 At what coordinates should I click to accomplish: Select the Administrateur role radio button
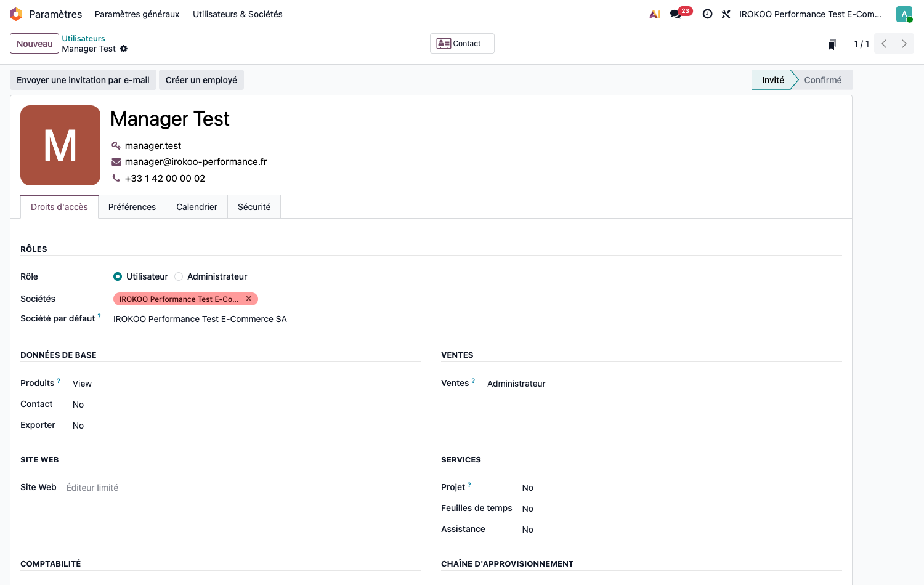point(179,276)
